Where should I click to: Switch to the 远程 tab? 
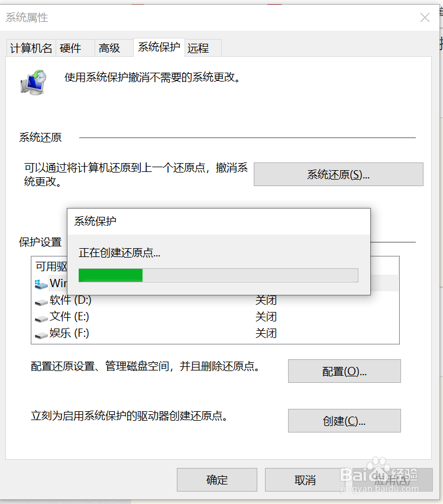(x=199, y=48)
